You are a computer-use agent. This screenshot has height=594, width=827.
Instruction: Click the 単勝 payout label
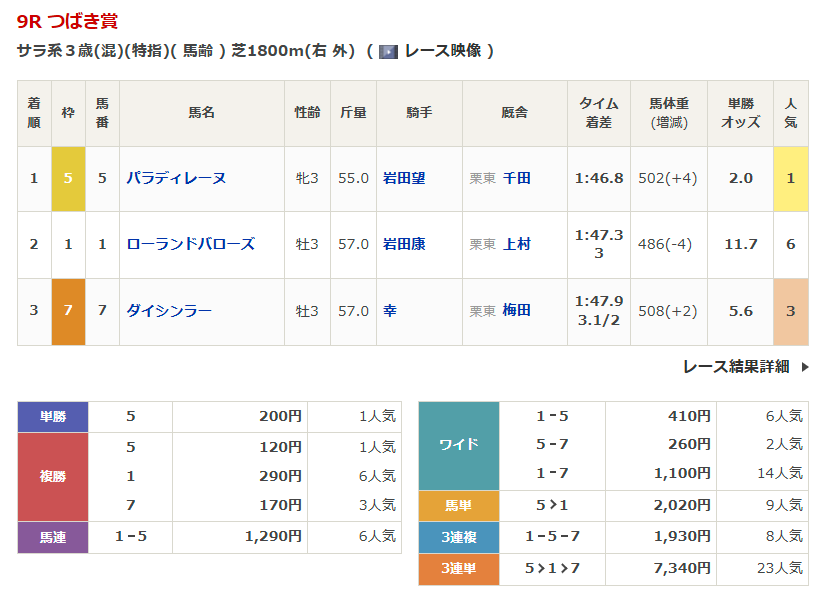[53, 417]
